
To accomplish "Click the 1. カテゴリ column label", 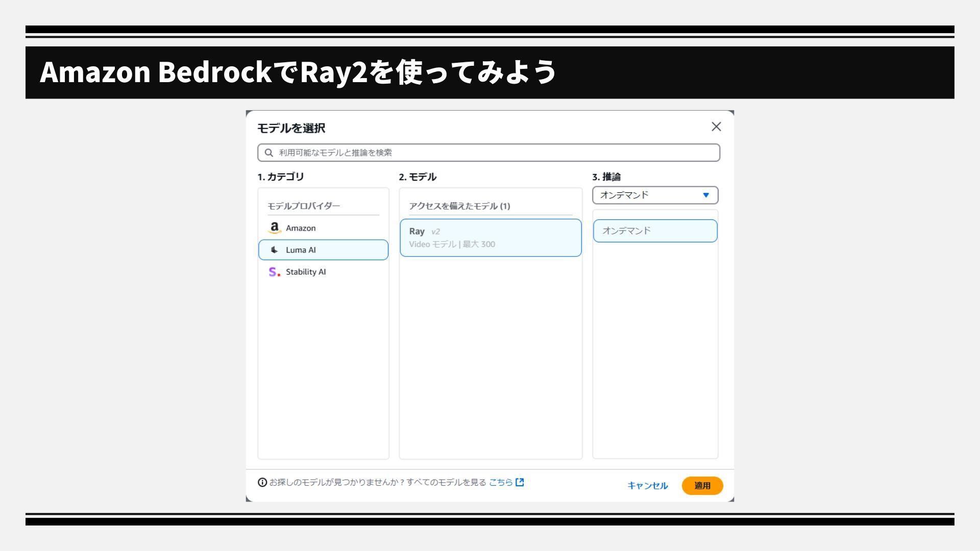I will point(281,177).
